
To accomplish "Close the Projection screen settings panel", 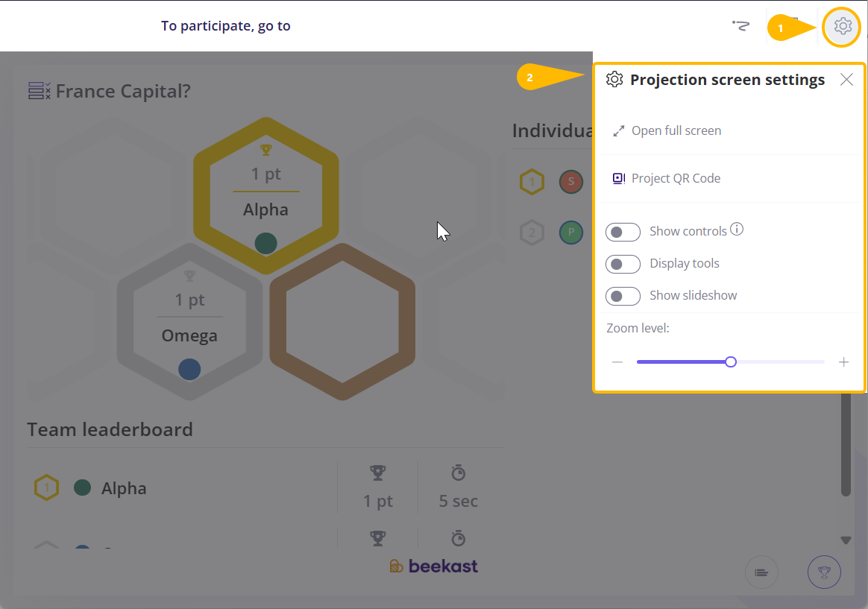I will point(846,80).
